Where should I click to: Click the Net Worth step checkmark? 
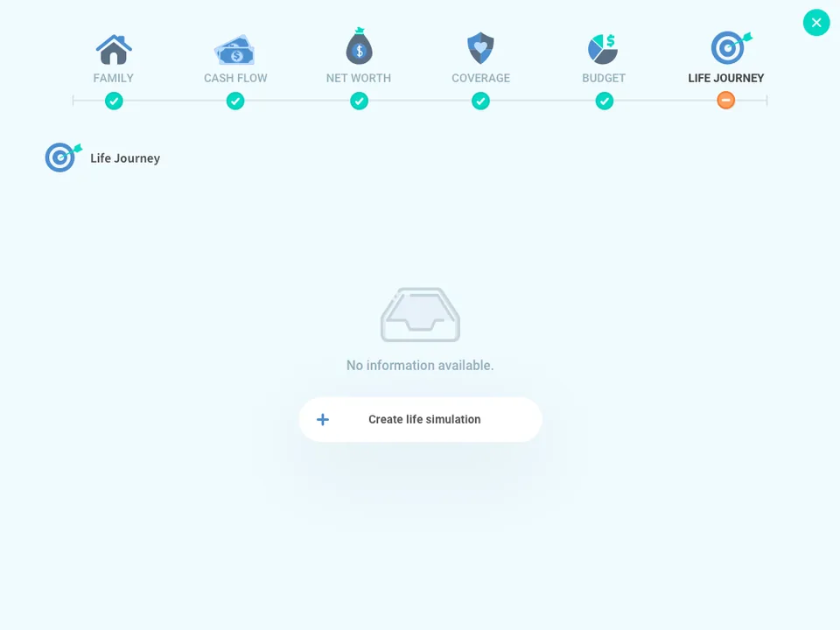coord(359,101)
